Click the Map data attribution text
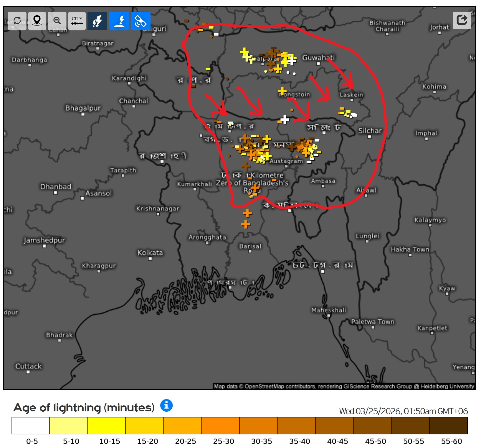Screen dimensions: 482x448 click(344, 386)
